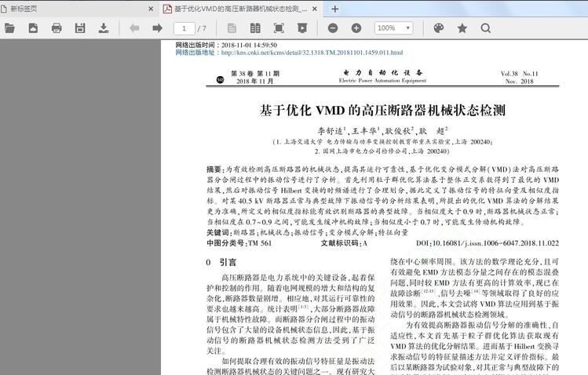Zoom out with the minus icon

(333, 28)
